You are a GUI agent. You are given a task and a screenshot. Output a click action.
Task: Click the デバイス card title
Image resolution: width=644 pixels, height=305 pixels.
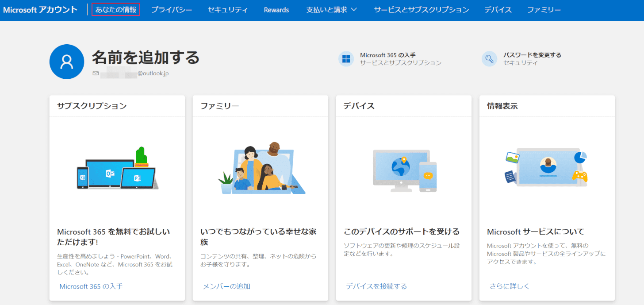pos(359,106)
